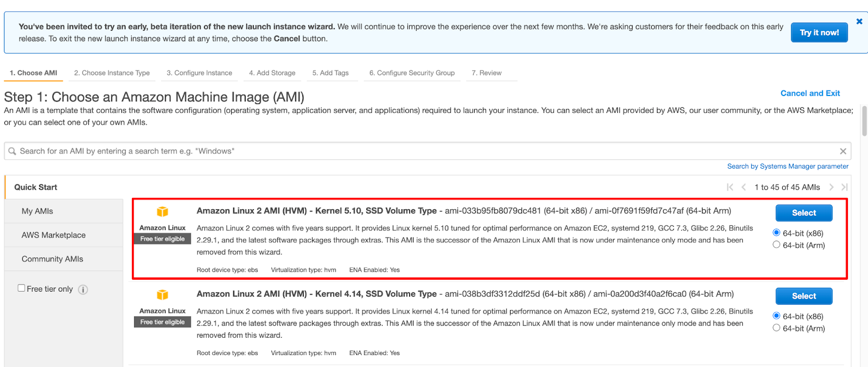Click the '1 to 45 of 45 AMIs' count
The image size is (868, 367).
(787, 187)
